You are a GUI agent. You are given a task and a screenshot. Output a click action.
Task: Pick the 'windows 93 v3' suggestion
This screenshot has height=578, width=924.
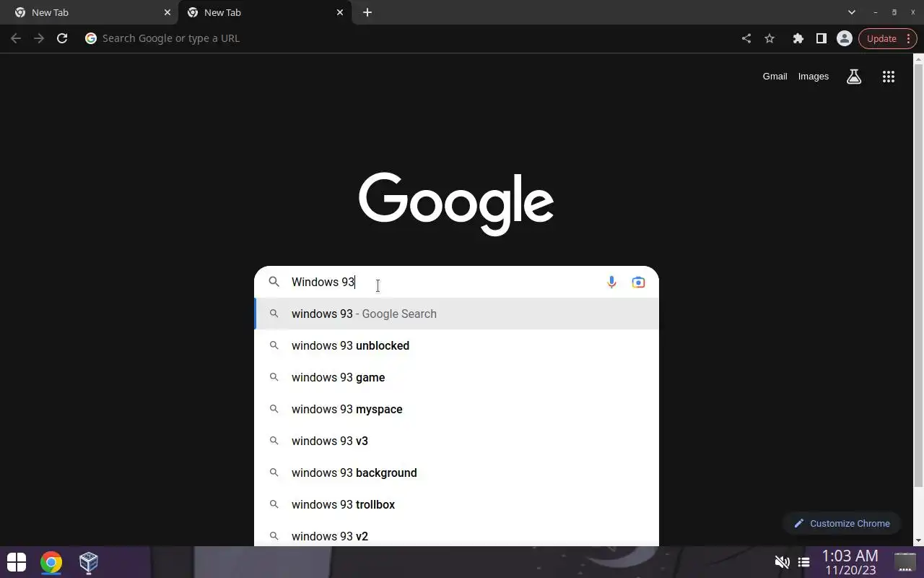pos(456,441)
